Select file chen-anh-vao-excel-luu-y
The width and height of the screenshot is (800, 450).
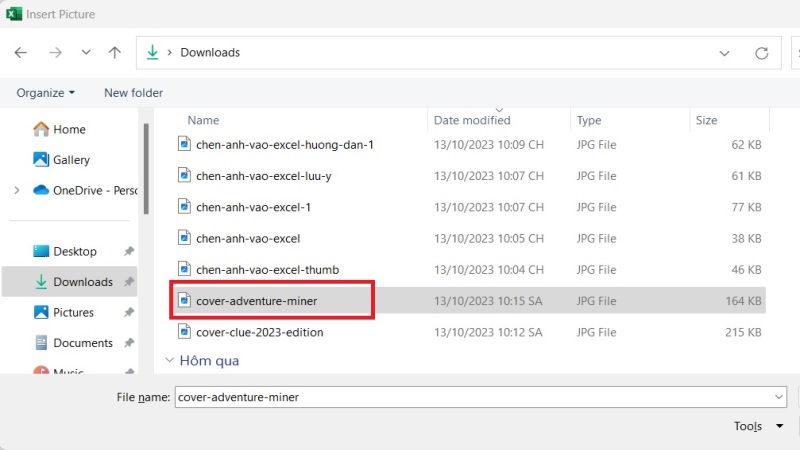pyautogui.click(x=264, y=176)
